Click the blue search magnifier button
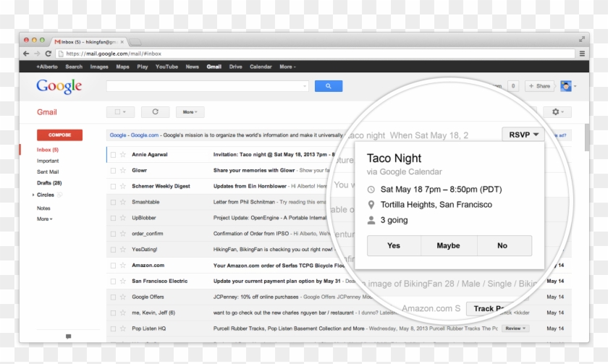608x364 pixels. click(x=329, y=86)
